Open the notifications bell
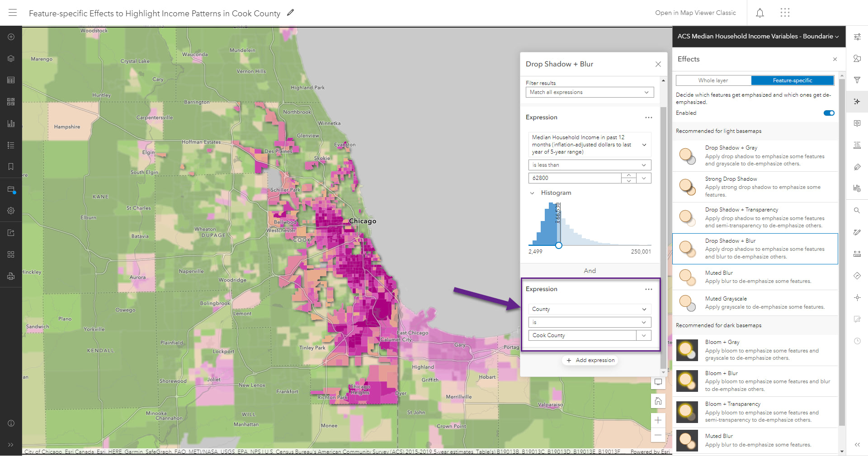Image resolution: width=868 pixels, height=456 pixels. coord(760,13)
